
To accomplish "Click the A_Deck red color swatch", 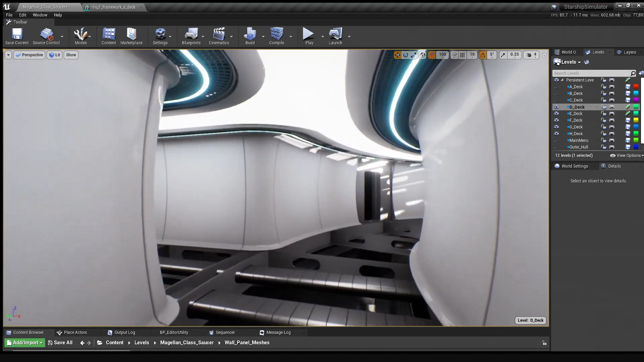I will click(x=636, y=87).
